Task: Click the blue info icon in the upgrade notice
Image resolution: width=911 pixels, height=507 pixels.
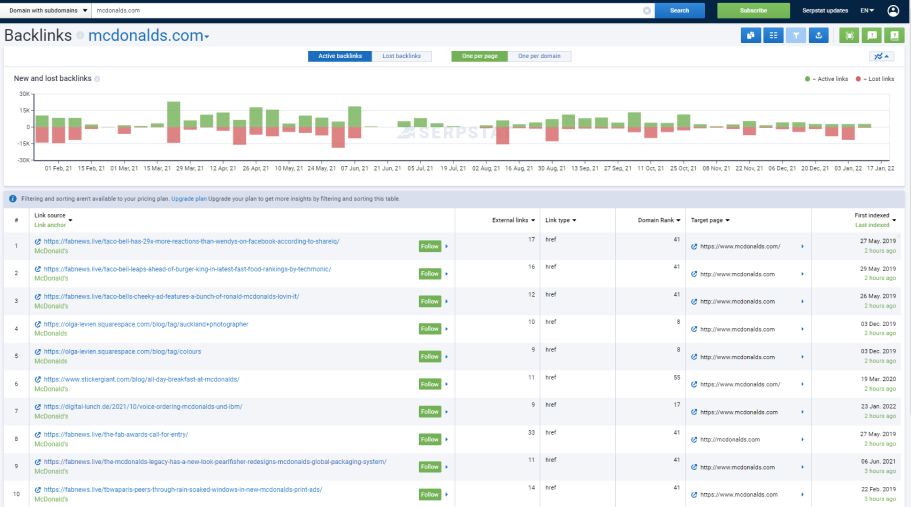Action: click(13, 199)
